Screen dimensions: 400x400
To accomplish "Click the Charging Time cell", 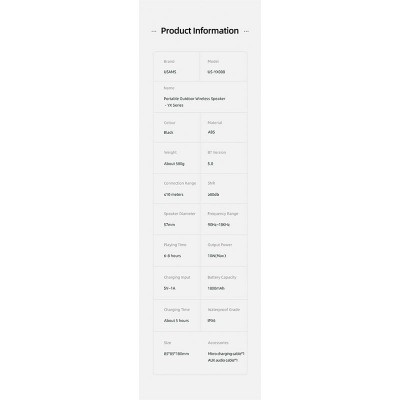I will pyautogui.click(x=177, y=315).
